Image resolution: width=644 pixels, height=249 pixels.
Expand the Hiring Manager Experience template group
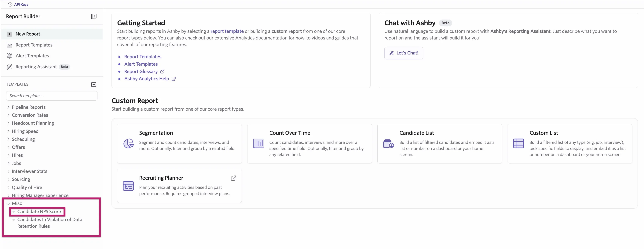pos(8,195)
